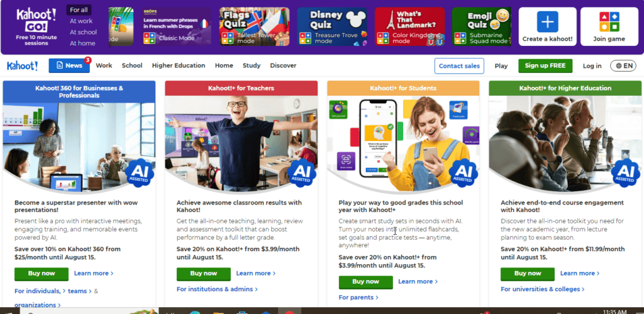
Task: Open the Flags Quiz game tile
Action: [x=254, y=26]
